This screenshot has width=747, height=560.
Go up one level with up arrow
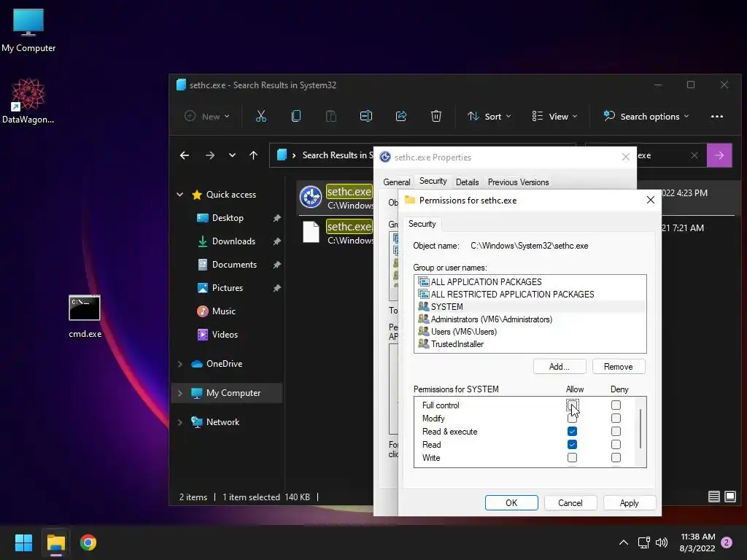click(253, 155)
